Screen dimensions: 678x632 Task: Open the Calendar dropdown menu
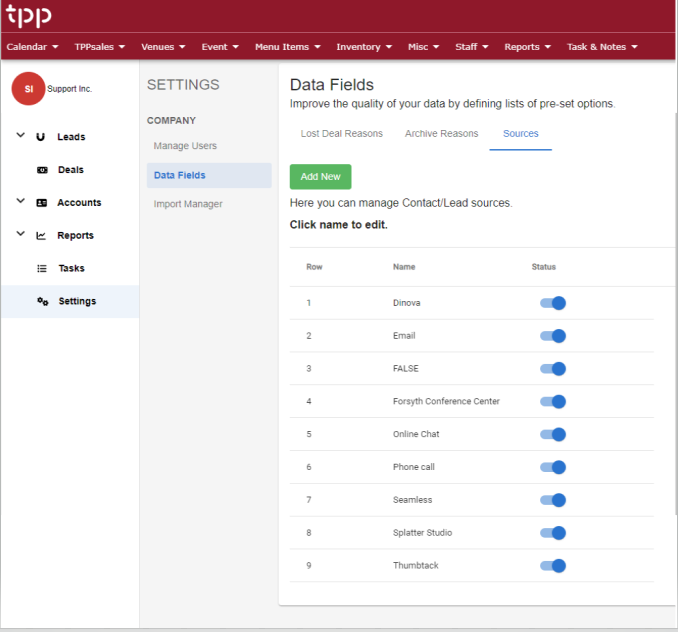tap(32, 47)
